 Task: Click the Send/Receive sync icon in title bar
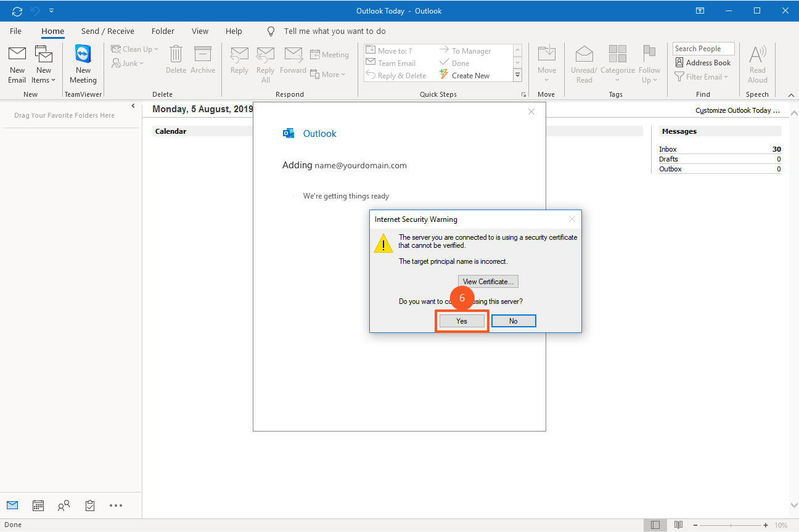(17, 10)
